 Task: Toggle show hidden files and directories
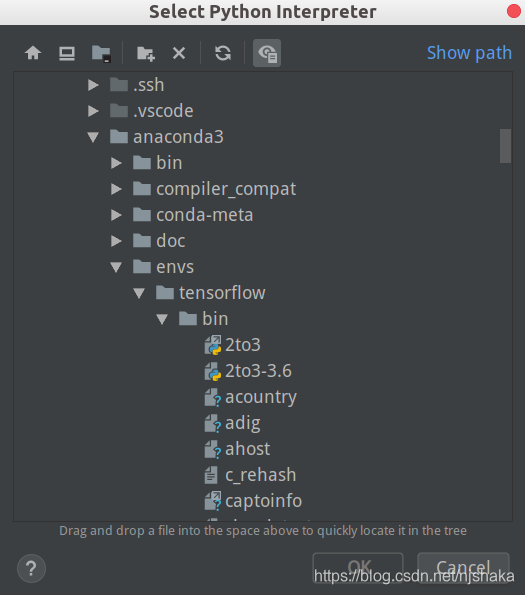(x=267, y=53)
